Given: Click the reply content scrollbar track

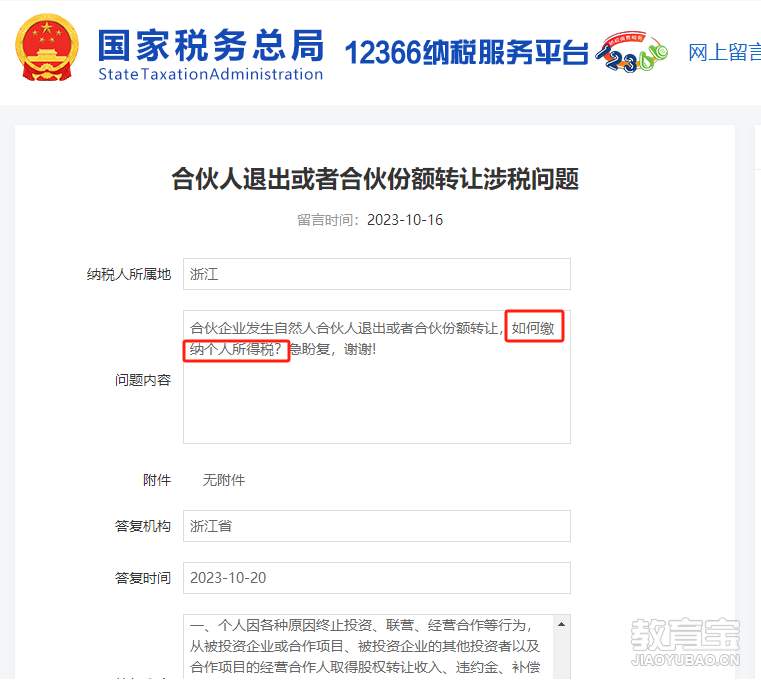Looking at the screenshot, I should coord(562,657).
